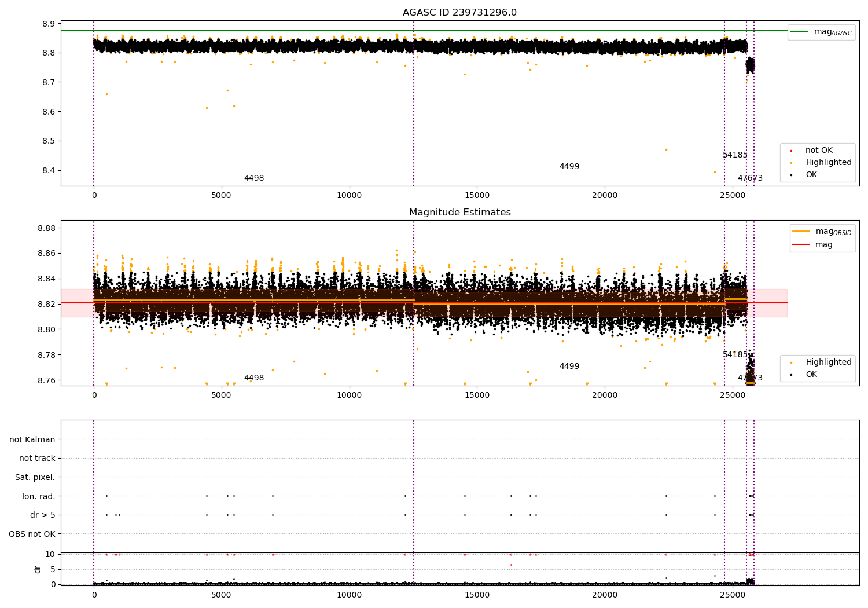
Task: Click the '8.6' tick on top plot y-axis
Action: (49, 112)
